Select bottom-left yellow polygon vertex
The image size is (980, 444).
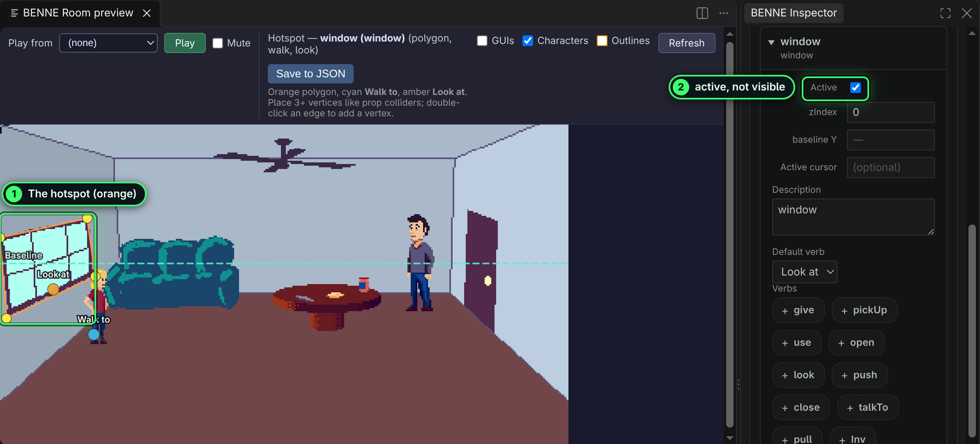[x=6, y=318]
